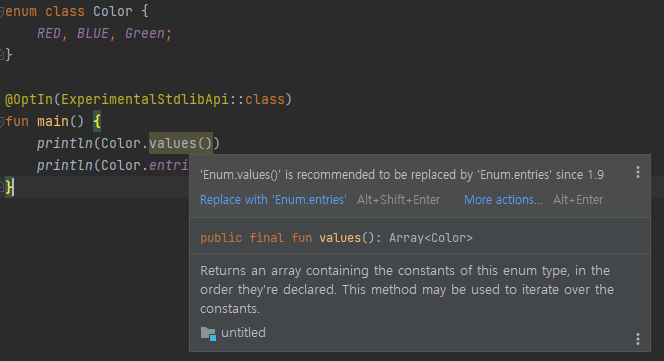Open the bottom kebab menu in documentation popup
Image resolution: width=664 pixels, height=361 pixels.
point(638,339)
